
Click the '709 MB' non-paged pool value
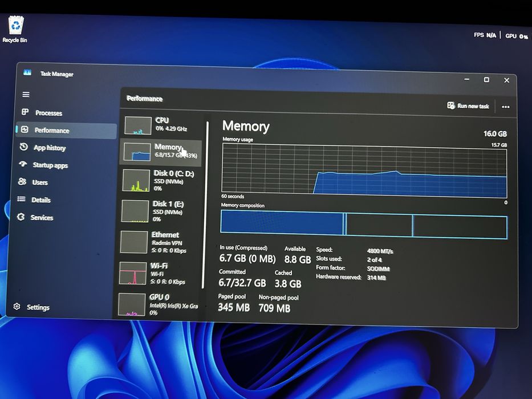click(274, 308)
